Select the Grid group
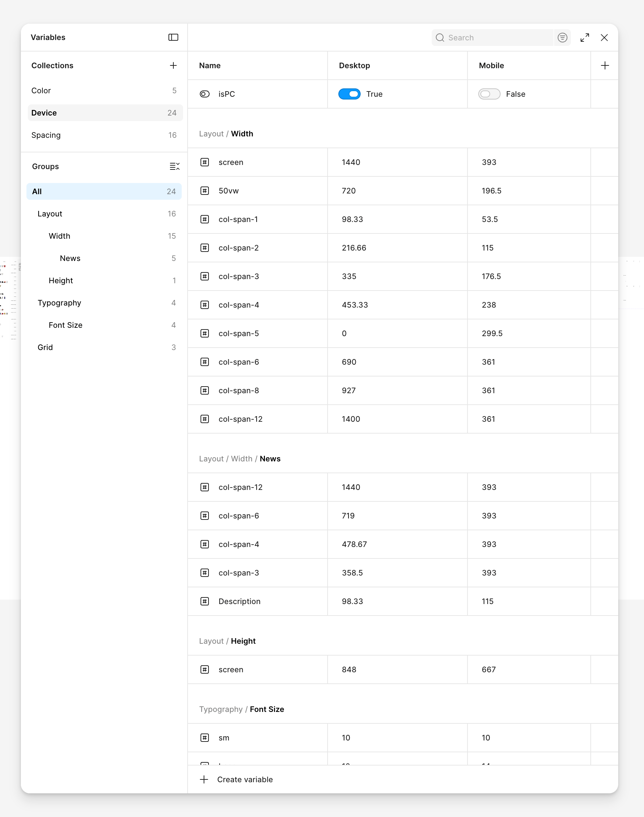 pos(104,347)
